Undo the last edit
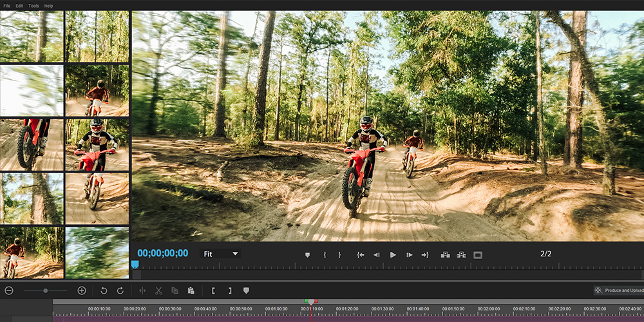This screenshot has height=322, width=644. coord(104,291)
